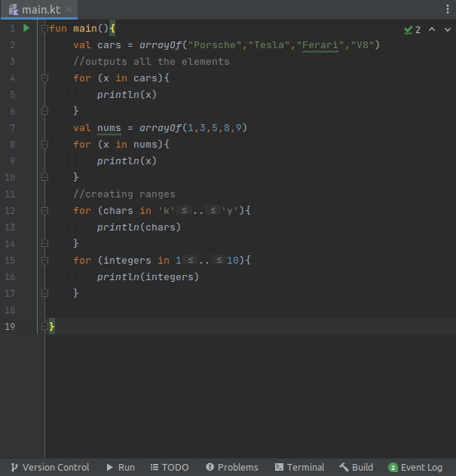Place cursor at closing brace on line 19
This screenshot has height=476, width=456.
pyautogui.click(x=52, y=326)
